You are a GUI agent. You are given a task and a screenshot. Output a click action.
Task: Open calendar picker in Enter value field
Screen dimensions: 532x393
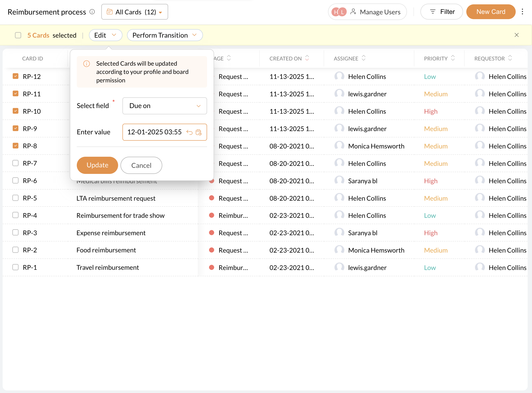(199, 132)
